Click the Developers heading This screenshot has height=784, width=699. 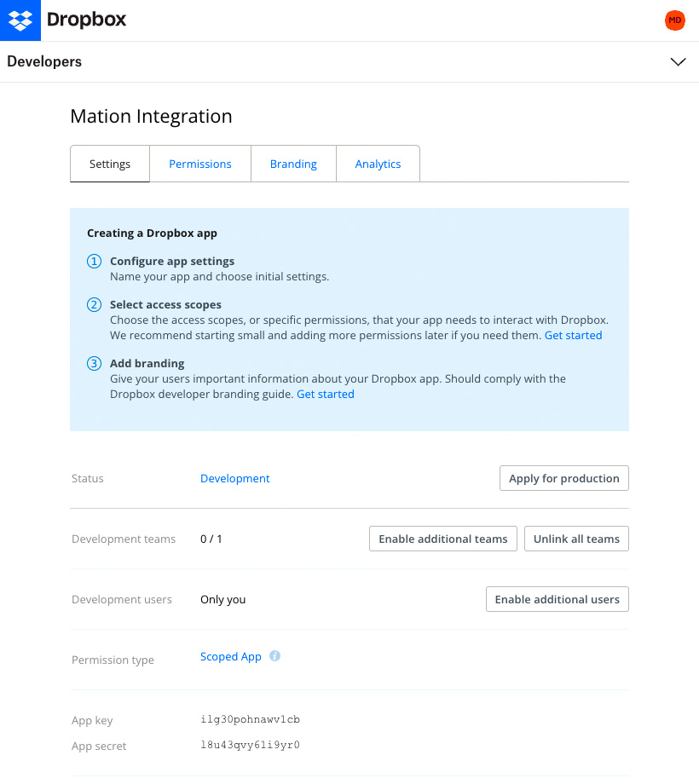pyautogui.click(x=44, y=61)
